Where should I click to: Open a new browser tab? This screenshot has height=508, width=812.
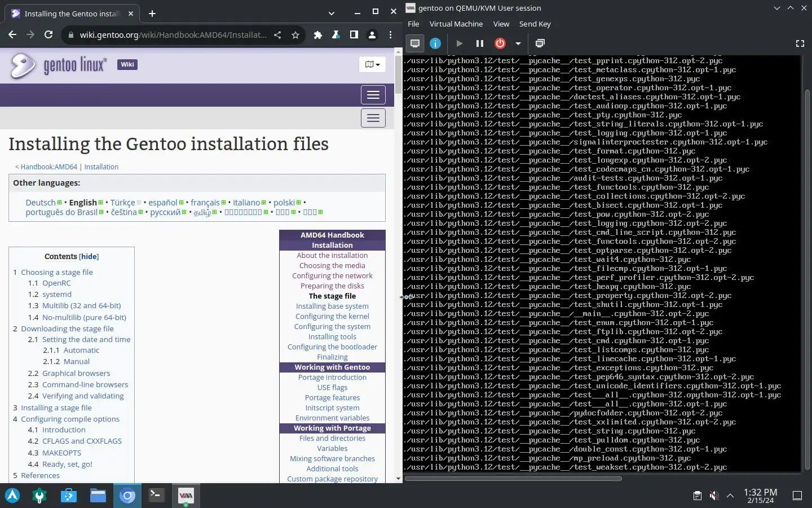click(x=152, y=13)
